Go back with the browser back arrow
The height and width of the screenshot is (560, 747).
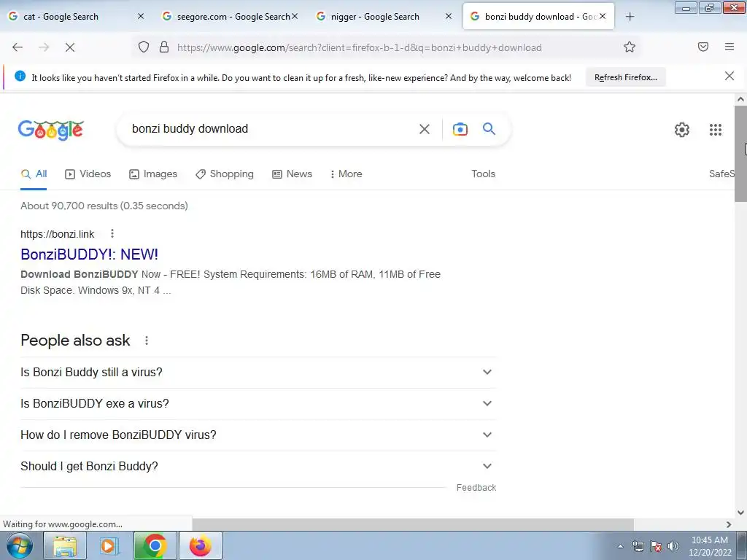click(x=18, y=47)
